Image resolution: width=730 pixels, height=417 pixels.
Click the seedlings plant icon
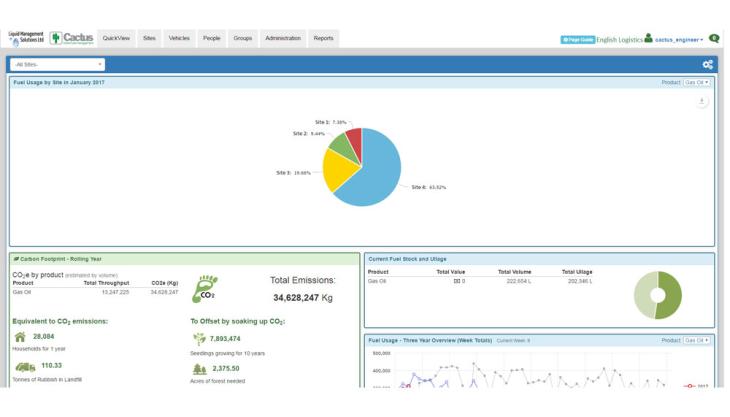tap(199, 339)
